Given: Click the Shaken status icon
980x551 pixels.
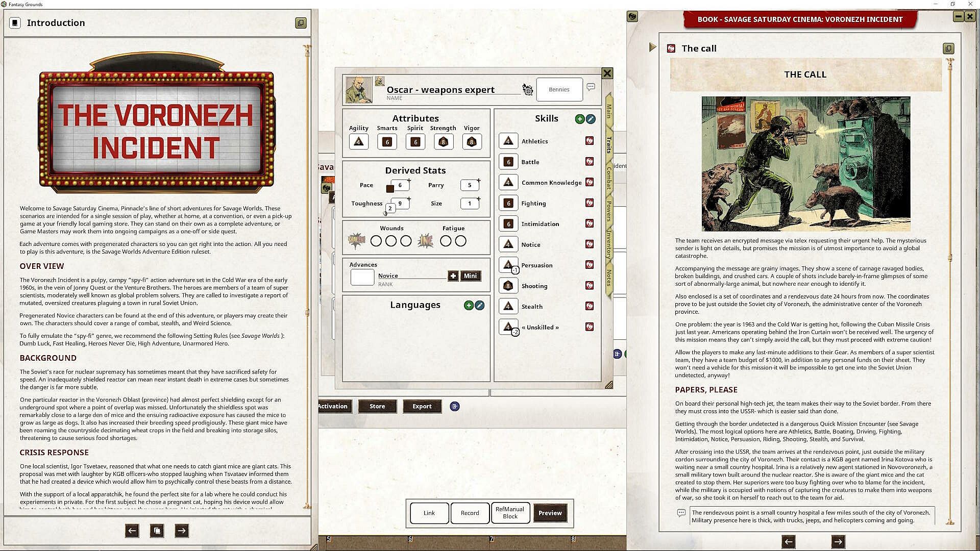Looking at the screenshot, I should coord(356,241).
